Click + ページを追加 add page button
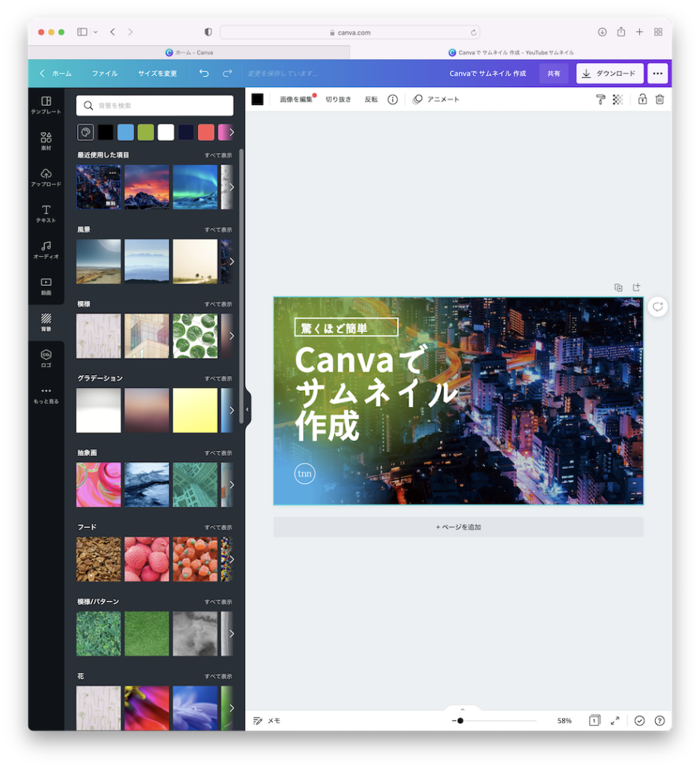The image size is (700, 768). [x=458, y=527]
